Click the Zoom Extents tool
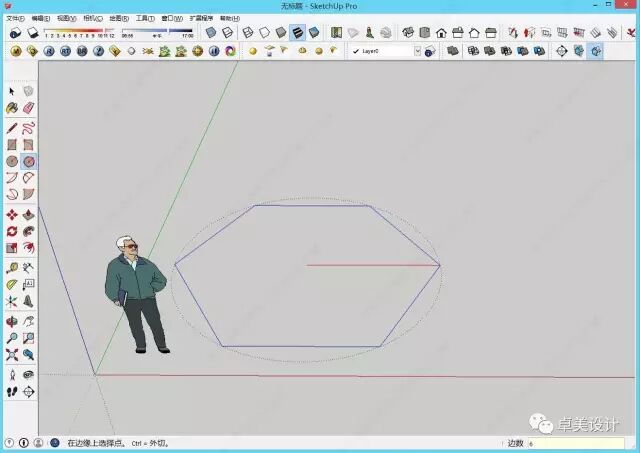Image resolution: width=640 pixels, height=453 pixels. tap(12, 355)
